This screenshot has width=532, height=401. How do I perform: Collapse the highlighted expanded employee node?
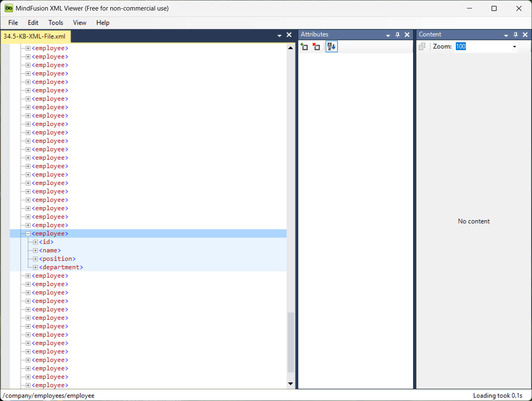click(28, 233)
